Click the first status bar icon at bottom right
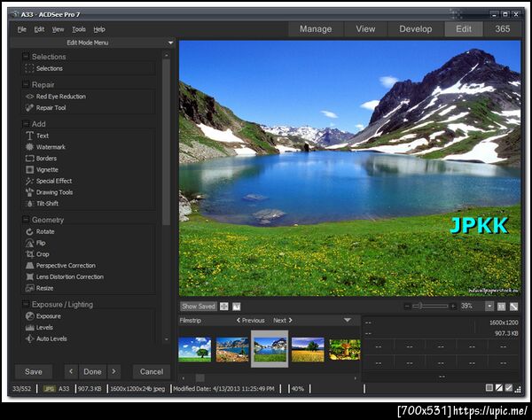 tap(489, 388)
